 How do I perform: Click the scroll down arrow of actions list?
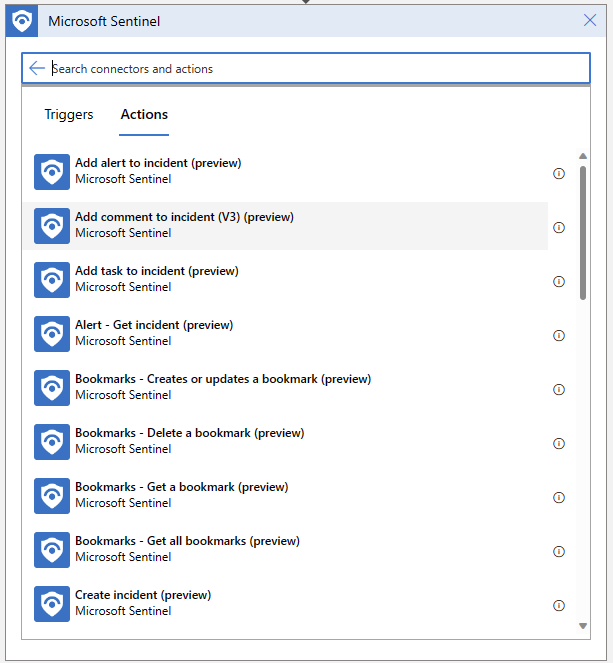click(583, 626)
